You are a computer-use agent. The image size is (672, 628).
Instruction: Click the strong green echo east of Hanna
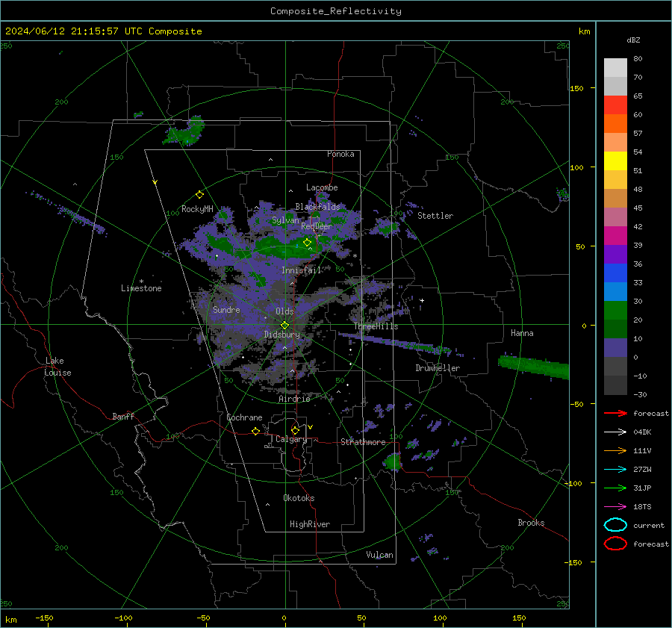pos(534,367)
